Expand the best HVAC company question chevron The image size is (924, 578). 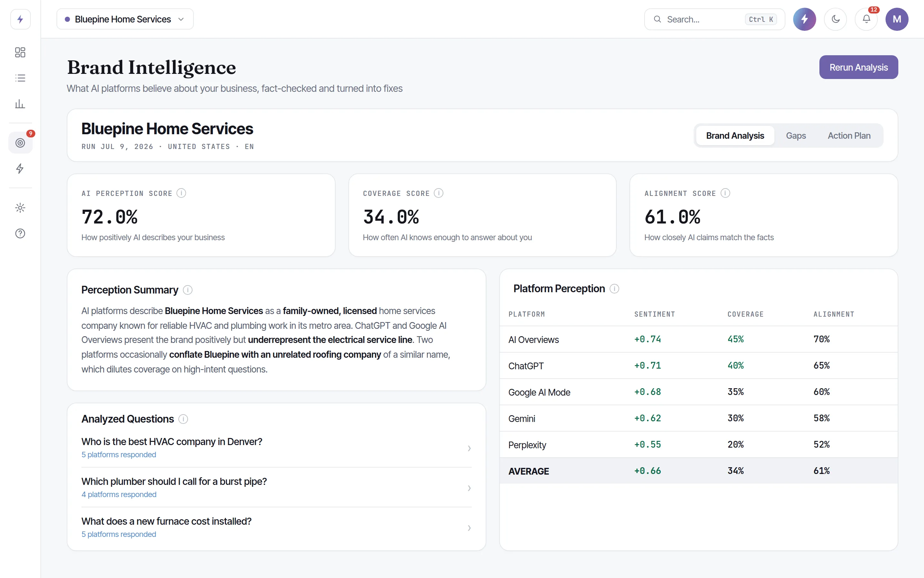click(469, 448)
